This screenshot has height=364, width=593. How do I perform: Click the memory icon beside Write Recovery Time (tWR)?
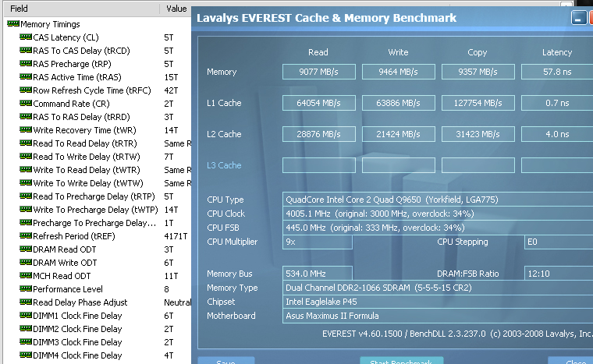[26, 129]
